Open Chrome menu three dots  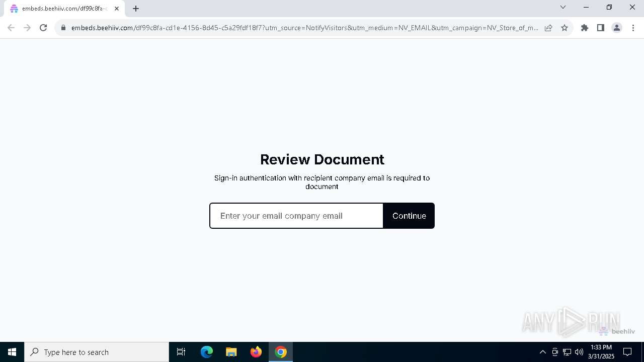point(632,28)
